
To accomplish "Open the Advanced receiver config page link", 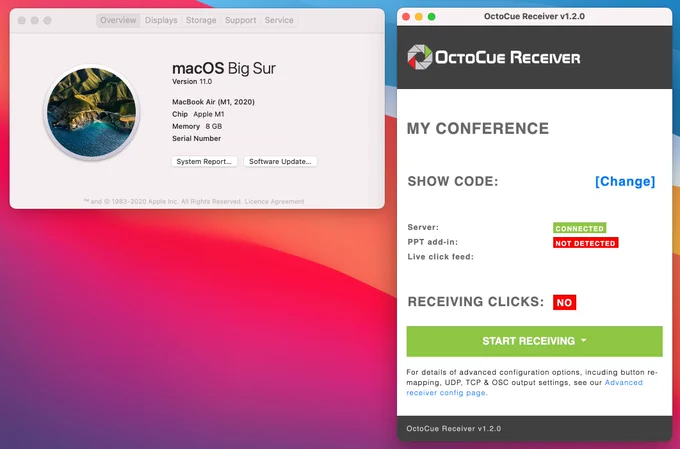I will coord(524,388).
